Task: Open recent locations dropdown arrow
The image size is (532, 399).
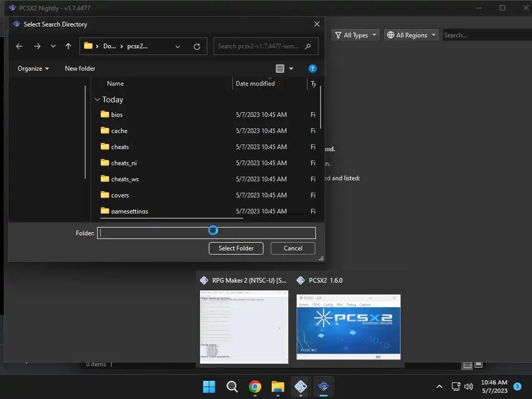Action: point(53,46)
